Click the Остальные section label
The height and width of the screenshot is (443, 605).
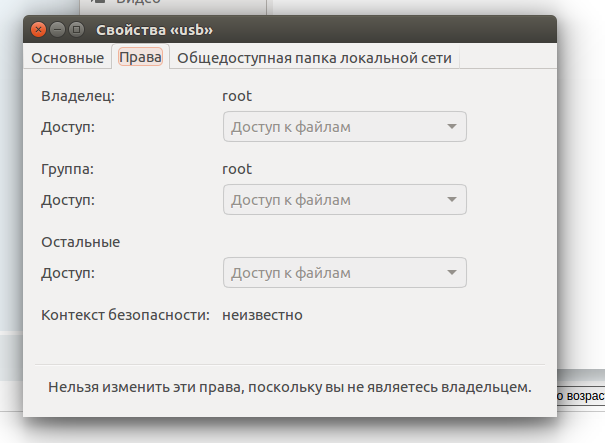pos(80,241)
